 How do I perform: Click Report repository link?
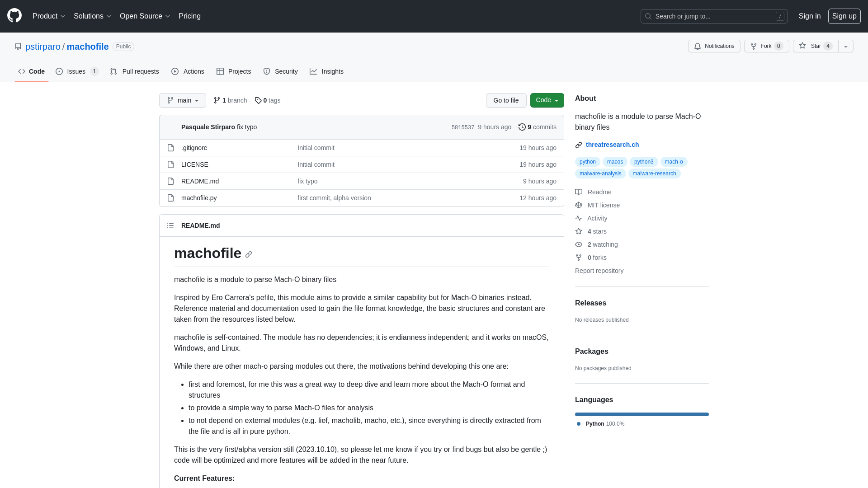599,271
